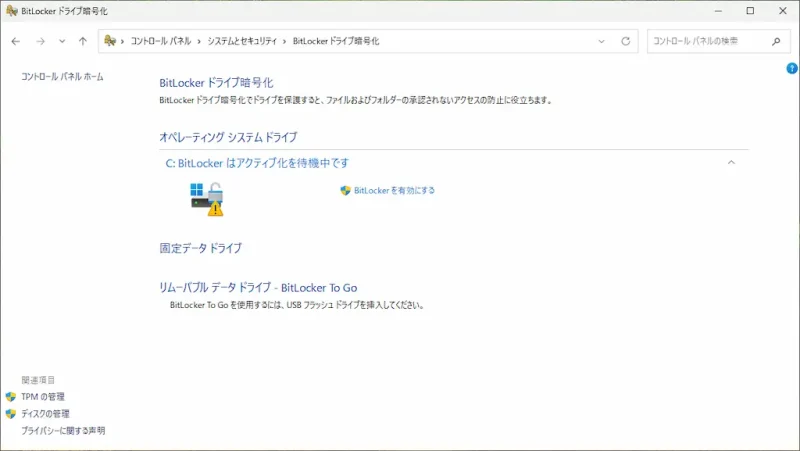Open the recent locations dropdown arrow
The image size is (800, 451).
pos(62,41)
